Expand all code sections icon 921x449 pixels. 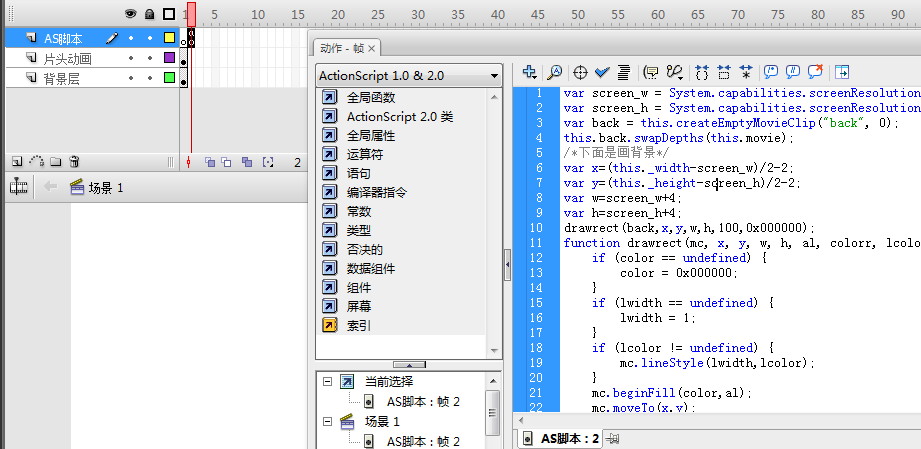pos(746,72)
